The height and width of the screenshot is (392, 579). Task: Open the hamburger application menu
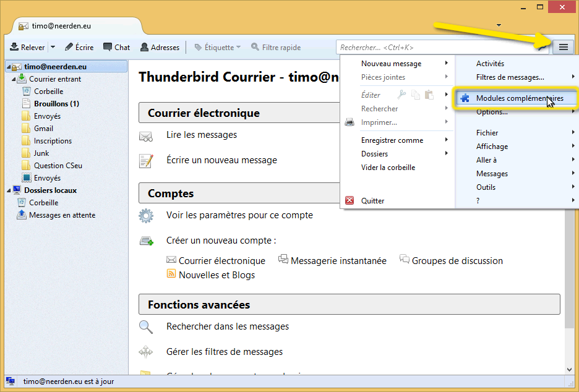563,47
